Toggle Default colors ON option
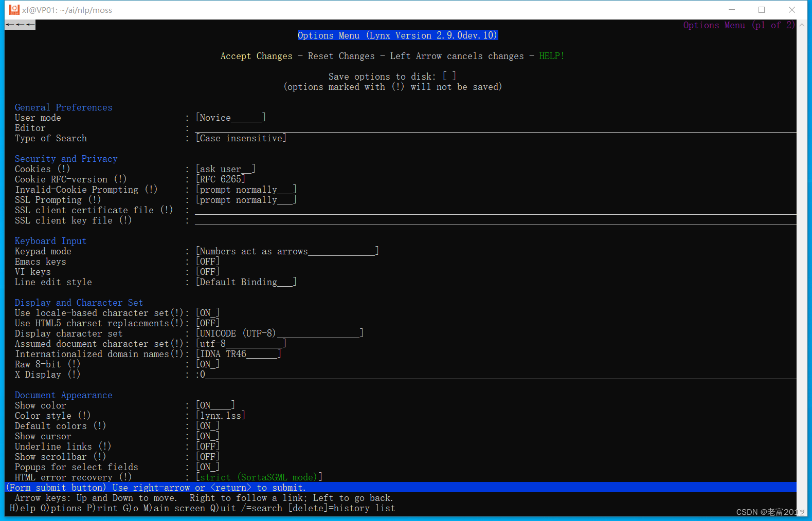 coord(207,426)
